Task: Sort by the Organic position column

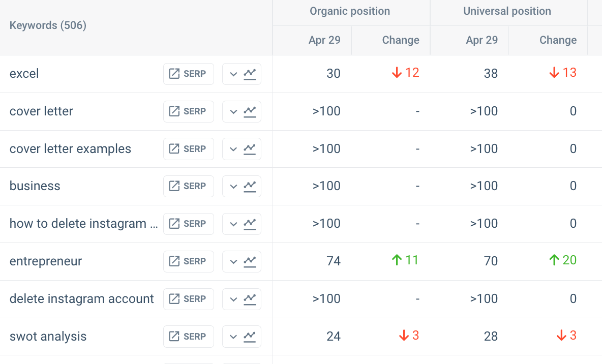Action: coord(350,11)
